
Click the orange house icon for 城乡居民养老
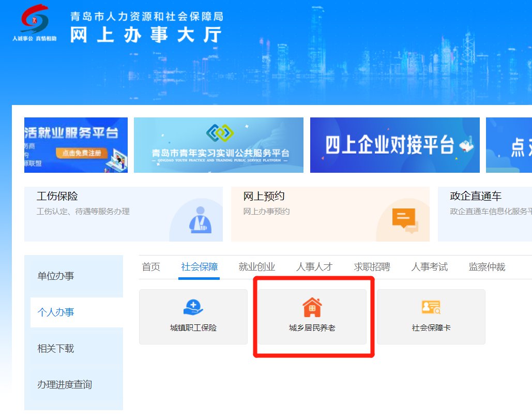pos(312,307)
